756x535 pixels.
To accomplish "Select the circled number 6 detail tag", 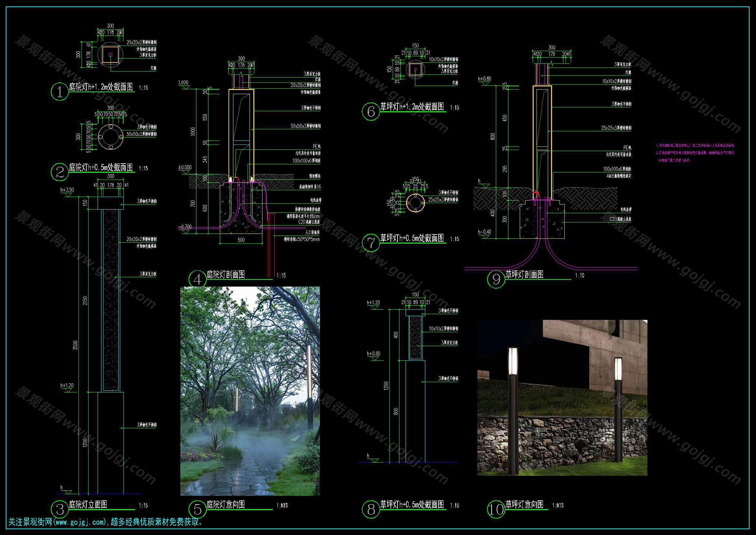I will tap(371, 112).
